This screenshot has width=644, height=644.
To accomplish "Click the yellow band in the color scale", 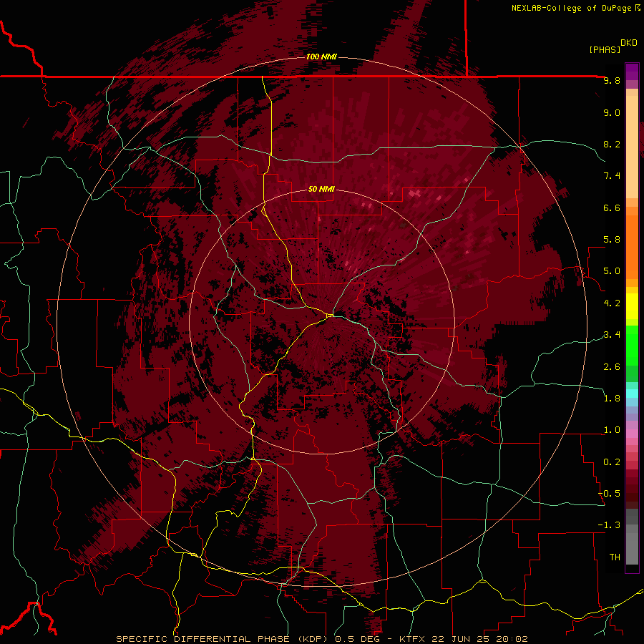I will [632, 306].
